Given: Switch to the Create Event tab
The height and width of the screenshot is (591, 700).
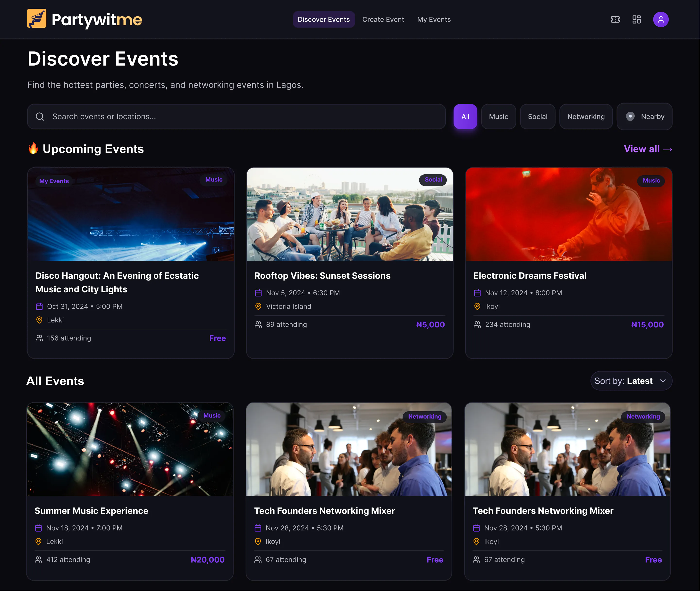Looking at the screenshot, I should point(383,19).
